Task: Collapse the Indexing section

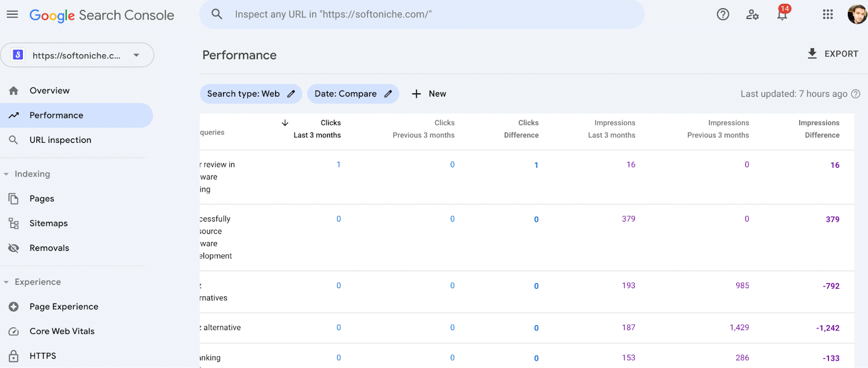Action: pyautogui.click(x=7, y=174)
